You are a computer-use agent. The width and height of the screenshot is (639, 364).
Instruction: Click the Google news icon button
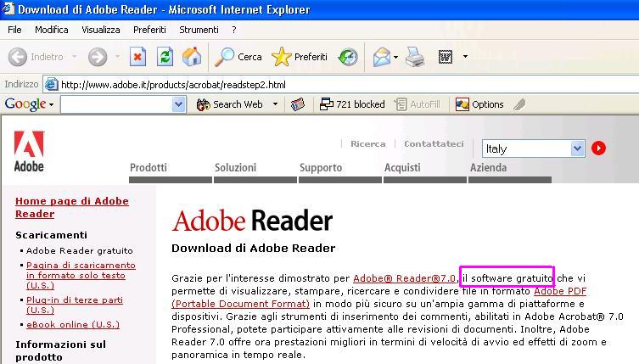click(298, 104)
